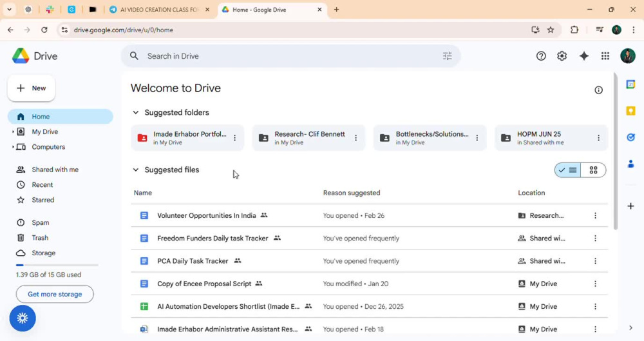Open more actions for Volunteer Opportunities In India
The width and height of the screenshot is (644, 341).
click(x=595, y=215)
